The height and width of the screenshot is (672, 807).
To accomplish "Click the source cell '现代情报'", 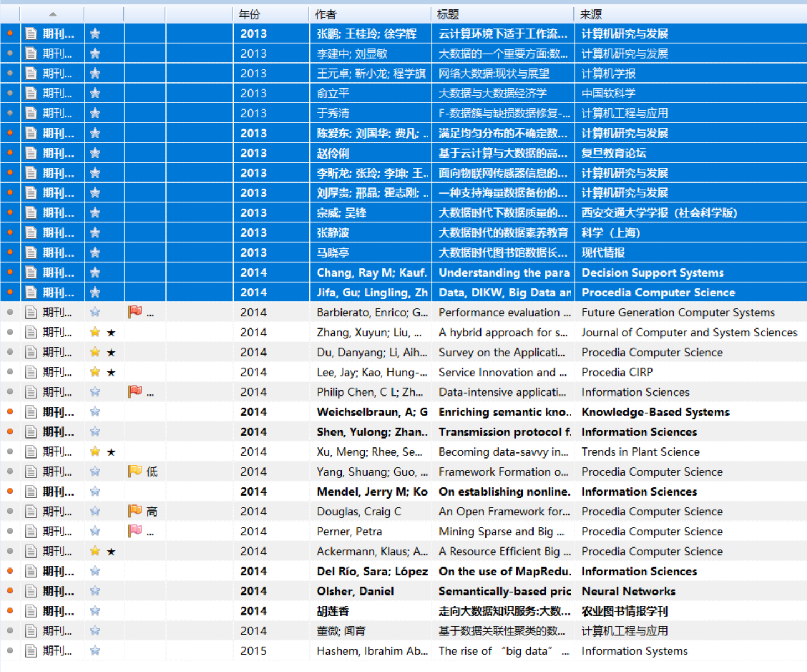I will coord(603,253).
